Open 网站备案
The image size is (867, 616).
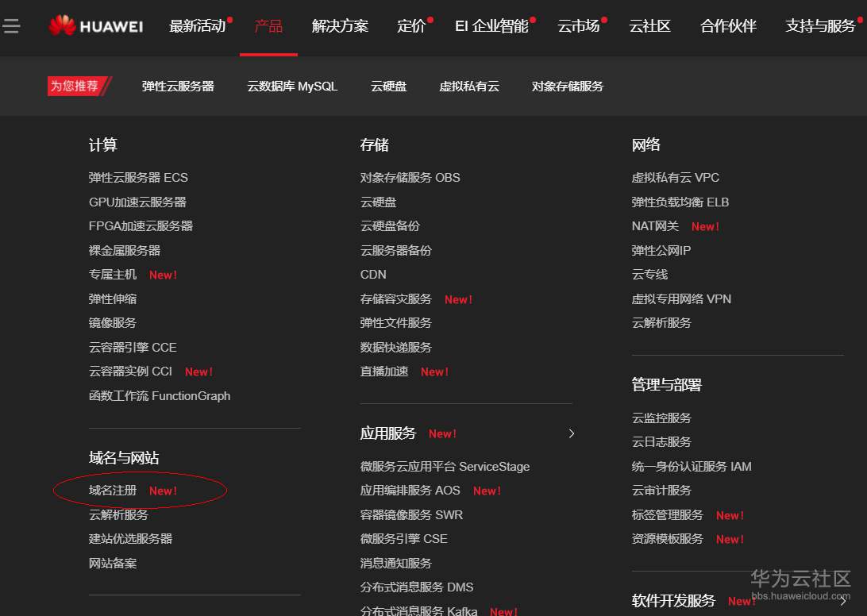click(x=113, y=564)
